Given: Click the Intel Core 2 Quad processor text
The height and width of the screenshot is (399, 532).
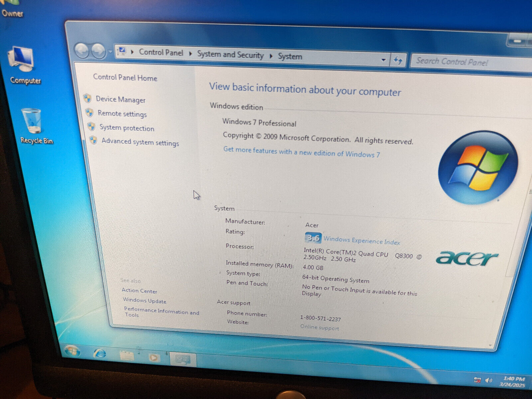Looking at the screenshot, I should tap(362, 255).
